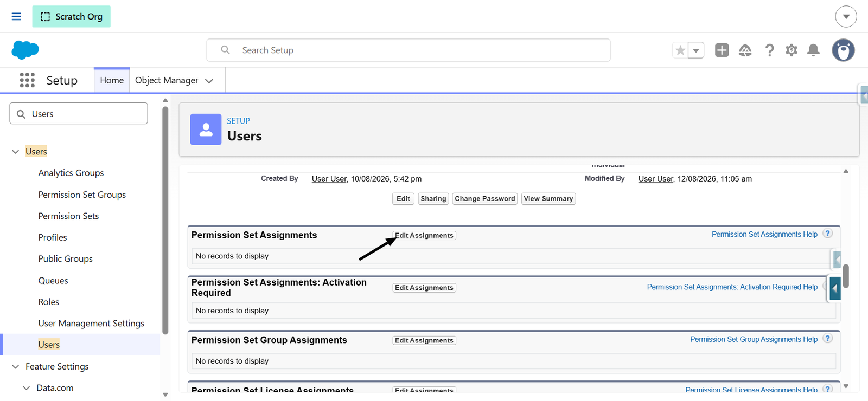Open Permission Set License Assignments Help link
Screen dimensions: 868x401
pyautogui.click(x=751, y=390)
